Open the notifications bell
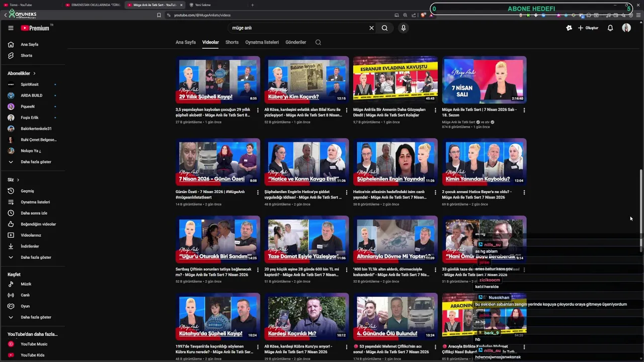This screenshot has height=362, width=644. 610,28
